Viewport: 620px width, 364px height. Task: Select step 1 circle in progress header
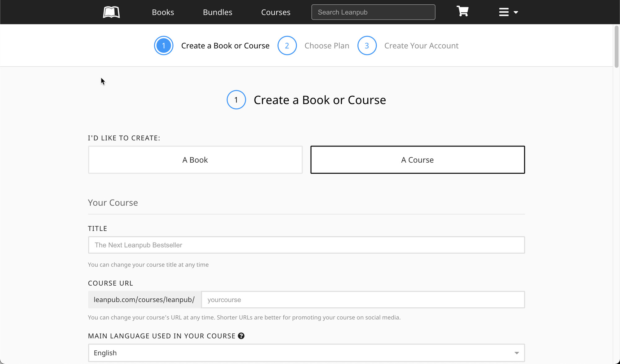[x=164, y=46]
